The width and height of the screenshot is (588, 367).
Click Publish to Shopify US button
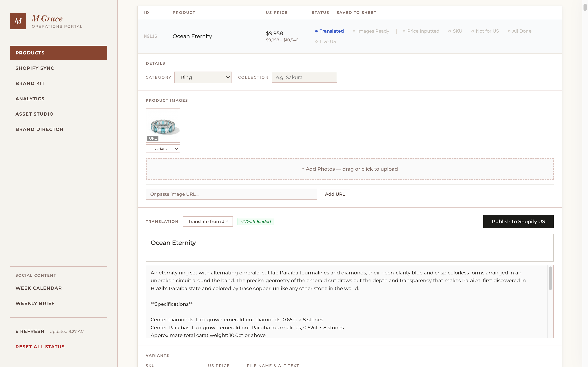click(518, 221)
